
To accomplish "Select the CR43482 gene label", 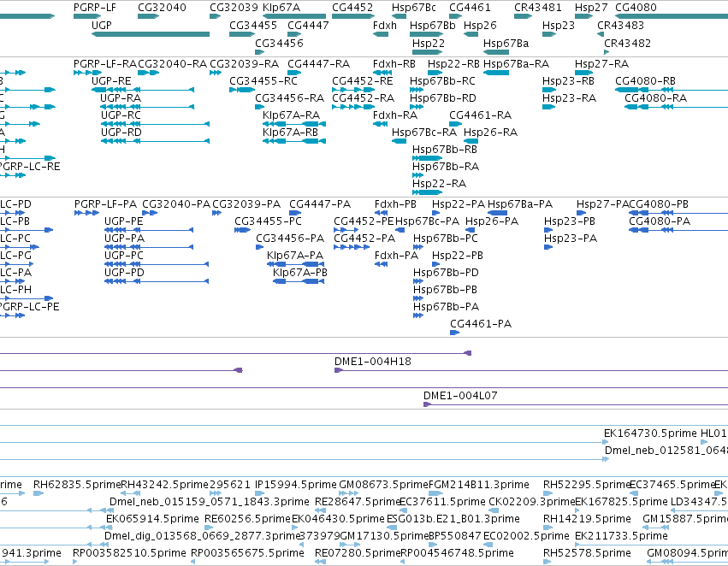I will coord(627,43).
